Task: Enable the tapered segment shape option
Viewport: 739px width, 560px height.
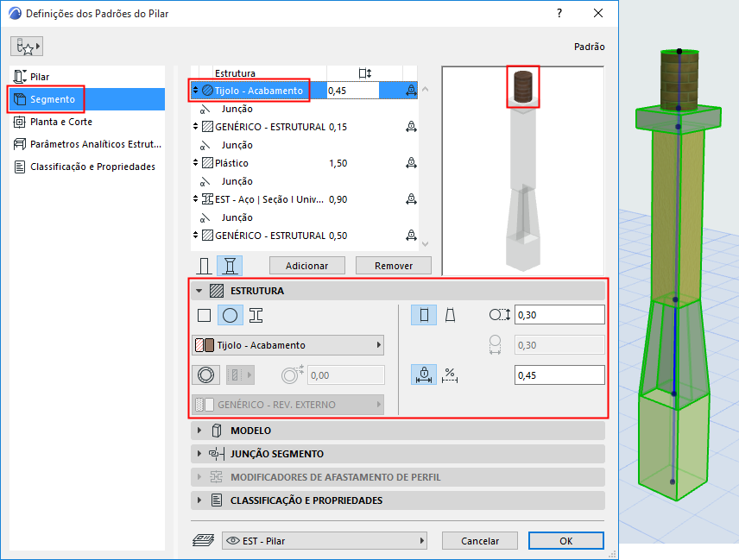Action: pyautogui.click(x=450, y=315)
